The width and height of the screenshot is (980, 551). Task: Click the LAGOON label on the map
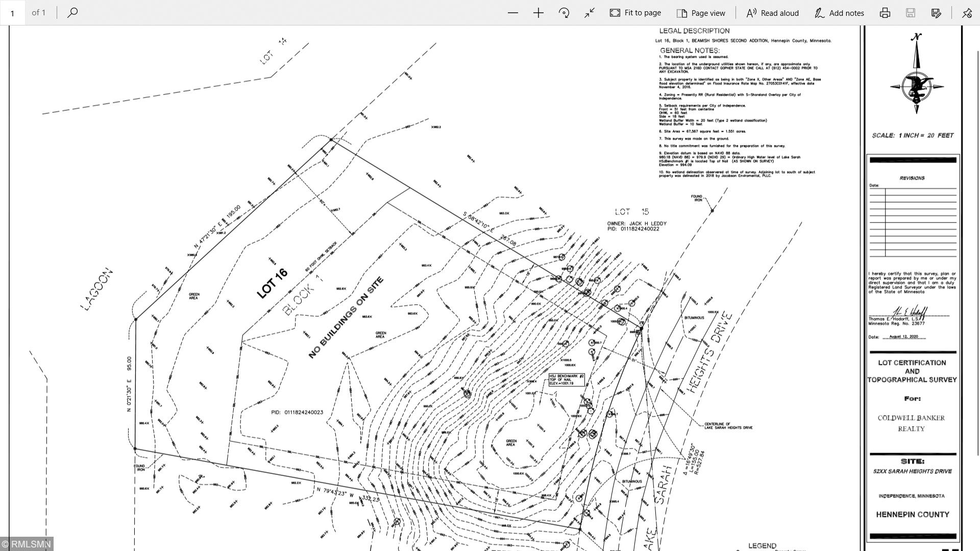point(96,289)
